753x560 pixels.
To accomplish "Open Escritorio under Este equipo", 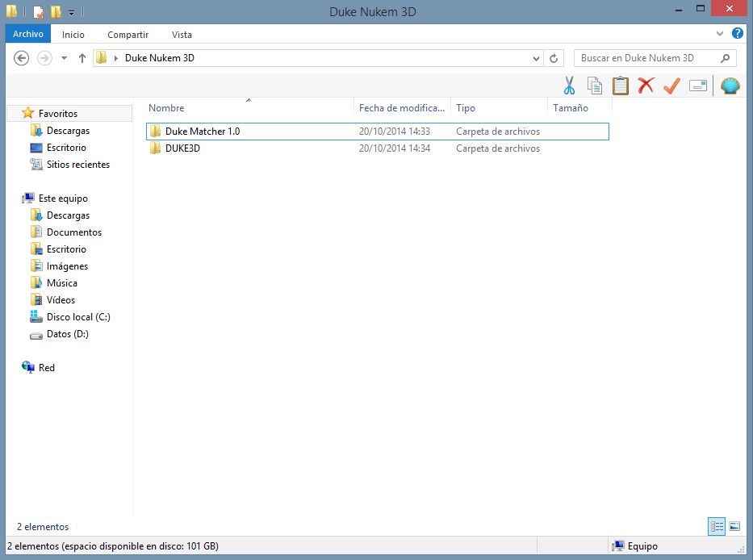I will click(66, 249).
